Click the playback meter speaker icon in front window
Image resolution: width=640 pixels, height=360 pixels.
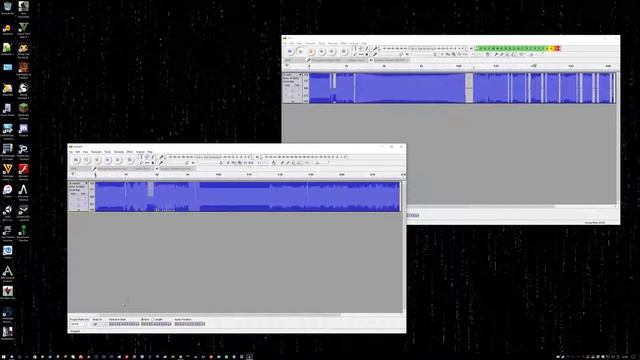[257, 157]
